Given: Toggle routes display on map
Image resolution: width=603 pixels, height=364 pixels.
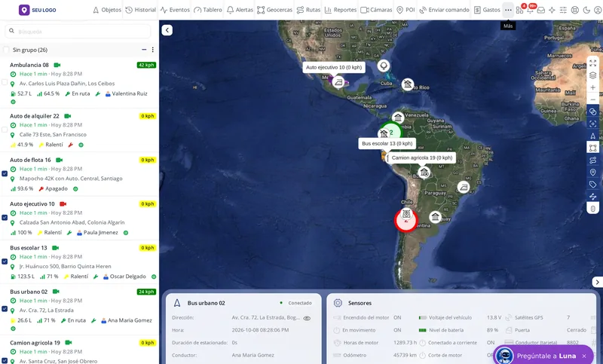Looking at the screenshot, I should point(593,160).
